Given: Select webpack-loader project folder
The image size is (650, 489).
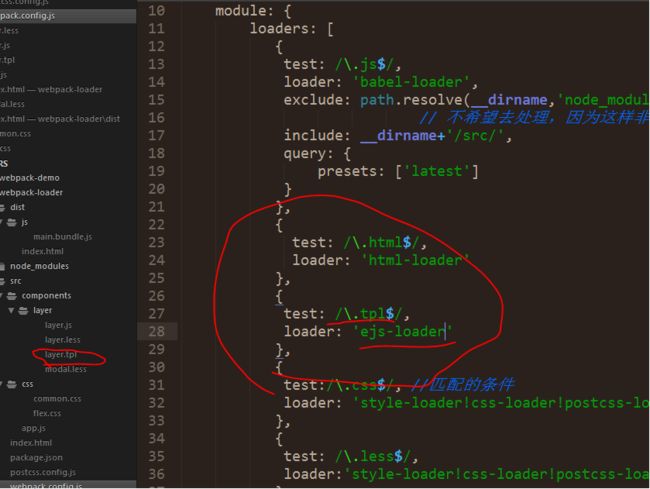Looking at the screenshot, I should (32, 193).
